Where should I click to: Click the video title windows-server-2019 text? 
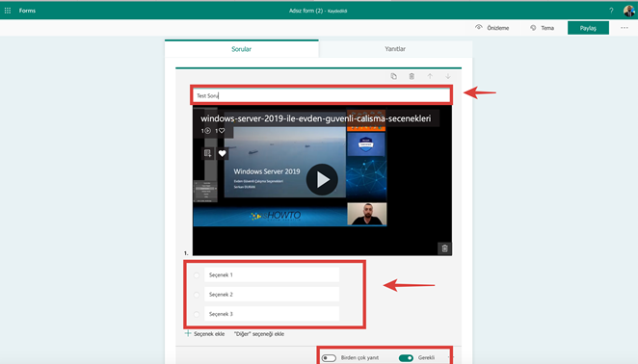click(315, 118)
